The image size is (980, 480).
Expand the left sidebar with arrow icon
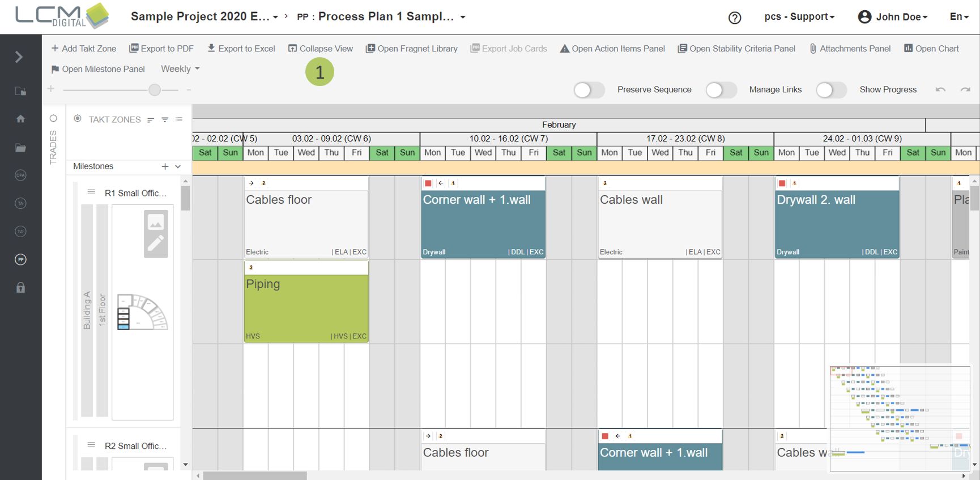point(19,57)
